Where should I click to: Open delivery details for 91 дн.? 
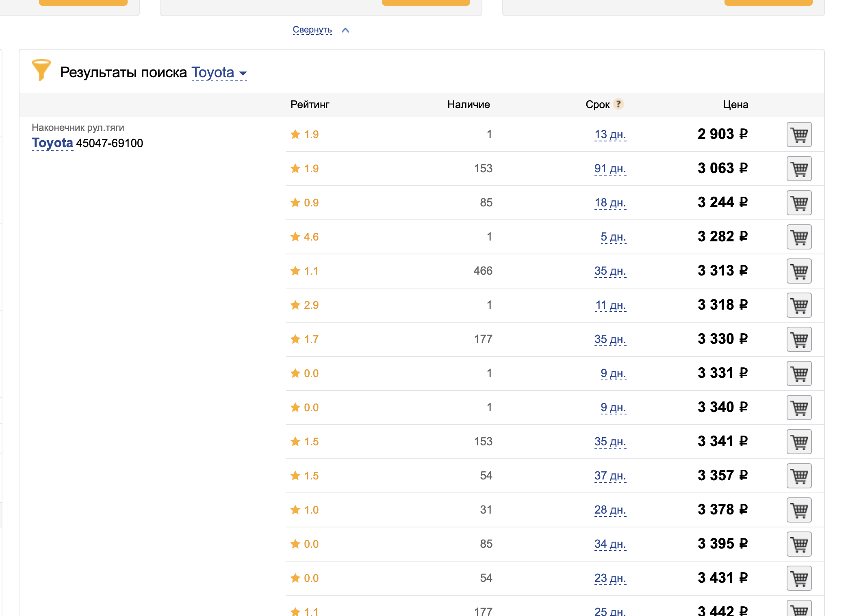point(610,169)
